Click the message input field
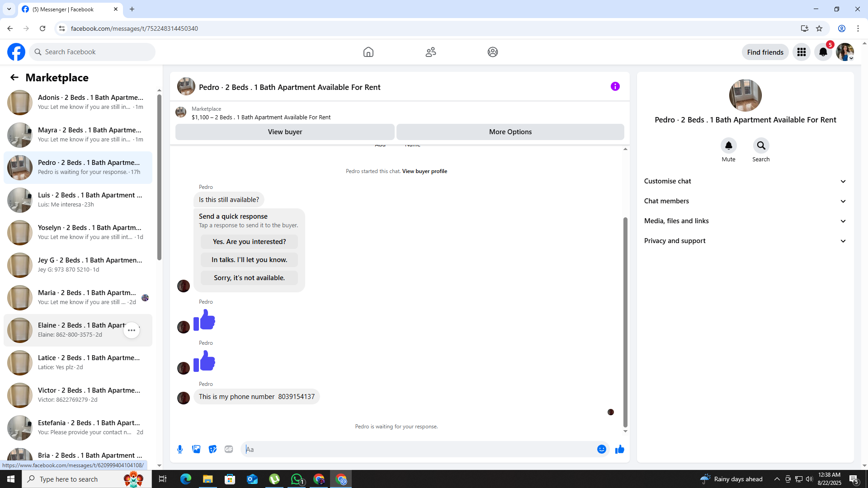Viewport: 868px width, 488px height. point(420,449)
